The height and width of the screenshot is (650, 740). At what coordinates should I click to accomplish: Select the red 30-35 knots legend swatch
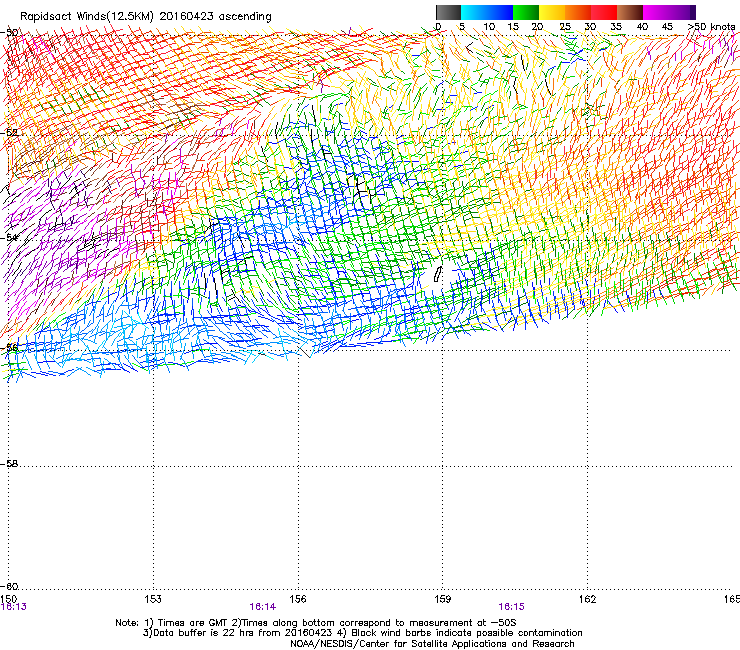coord(604,12)
